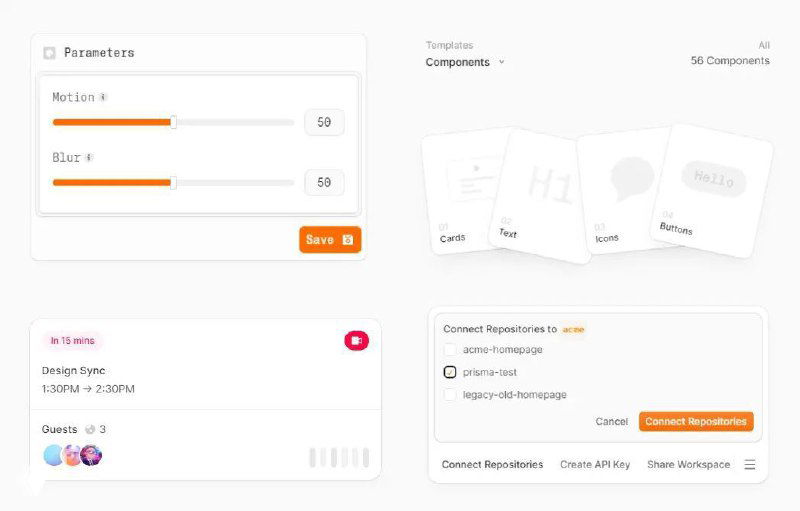
Task: Click Cancel in the repositories dialog
Action: pyautogui.click(x=611, y=422)
